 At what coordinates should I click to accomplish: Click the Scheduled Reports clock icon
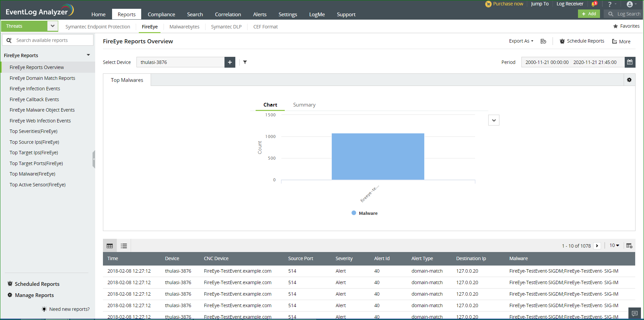10,284
